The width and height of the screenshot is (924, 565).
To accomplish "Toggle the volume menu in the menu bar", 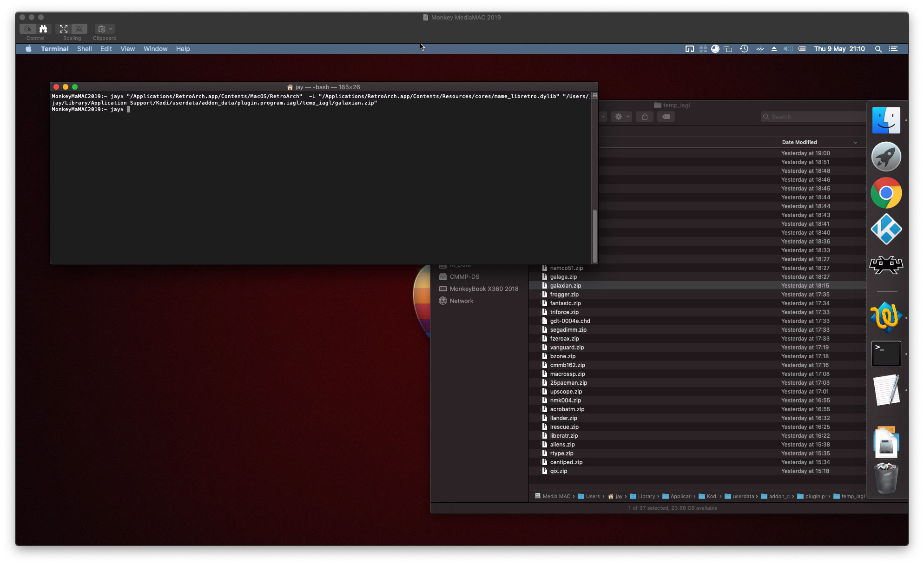I will tap(788, 49).
